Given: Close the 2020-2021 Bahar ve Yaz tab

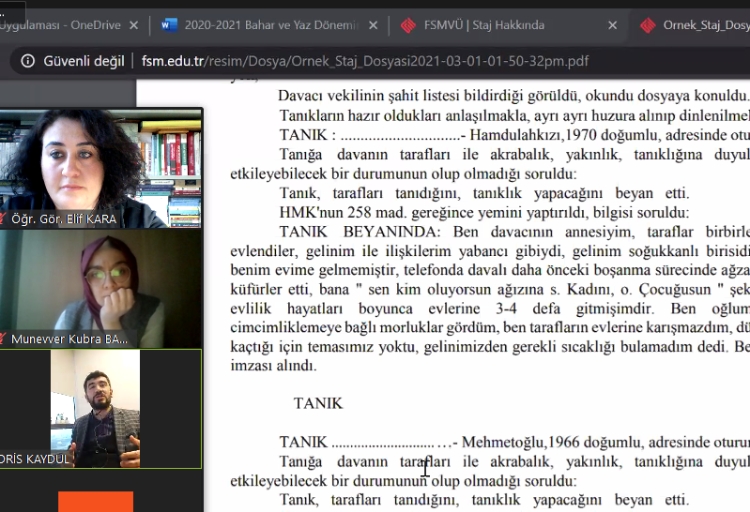Looking at the screenshot, I should pos(372,25).
